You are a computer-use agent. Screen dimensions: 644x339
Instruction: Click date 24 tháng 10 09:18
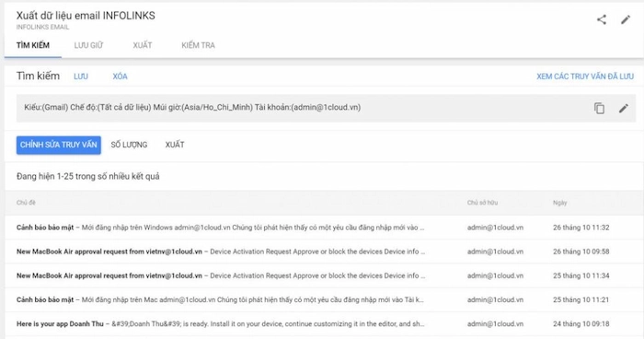(581, 324)
